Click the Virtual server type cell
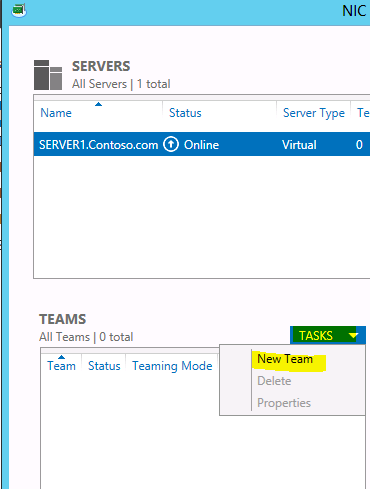Screen dimensions: 370x489 click(x=299, y=145)
